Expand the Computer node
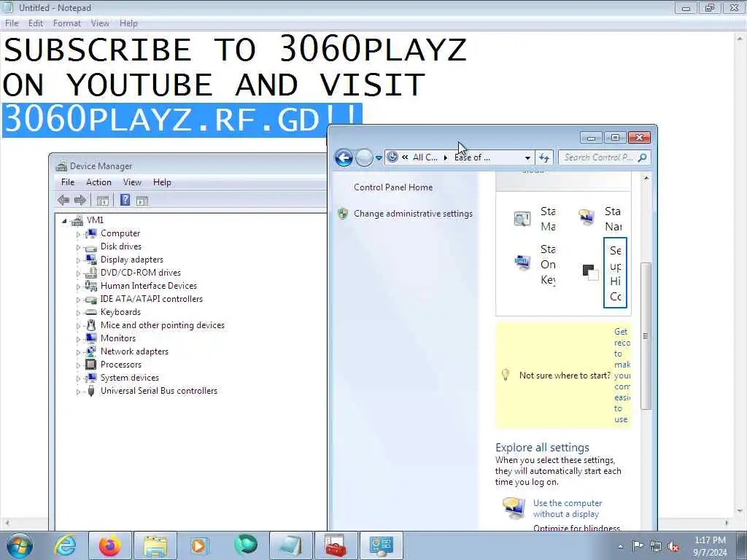This screenshot has width=747, height=560. [x=79, y=234]
